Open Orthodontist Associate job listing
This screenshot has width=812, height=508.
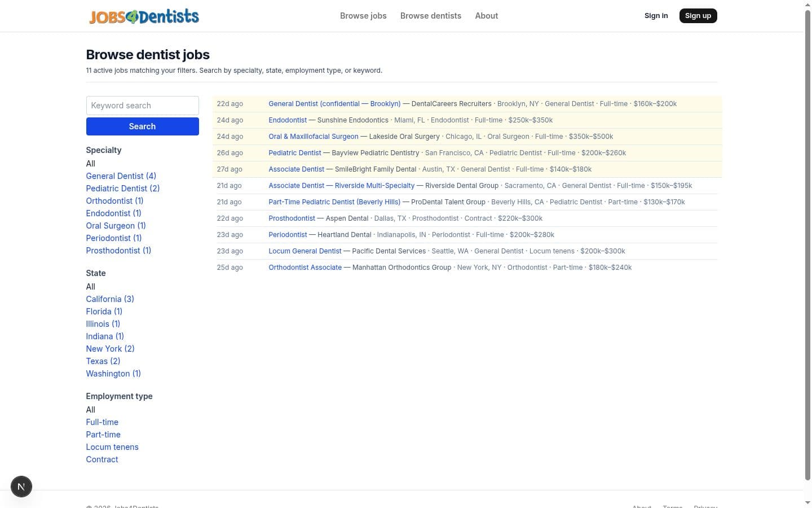(305, 268)
